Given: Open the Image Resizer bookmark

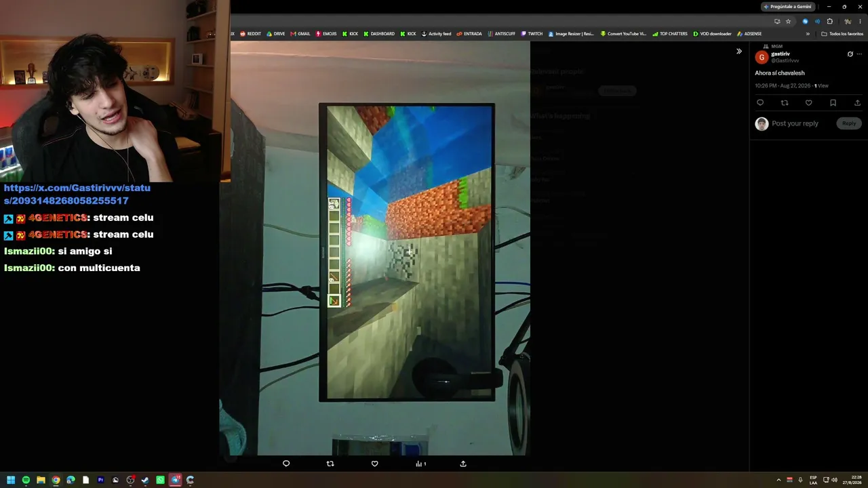Looking at the screenshot, I should click(571, 34).
